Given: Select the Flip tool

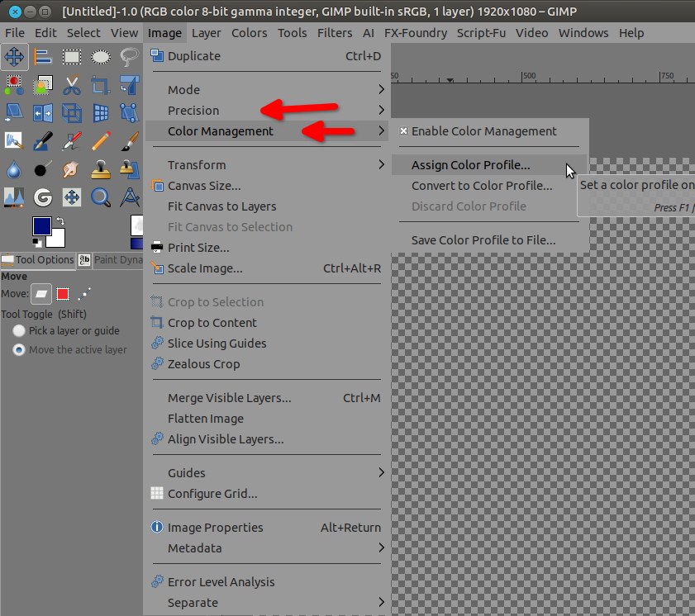Looking at the screenshot, I should (43, 113).
